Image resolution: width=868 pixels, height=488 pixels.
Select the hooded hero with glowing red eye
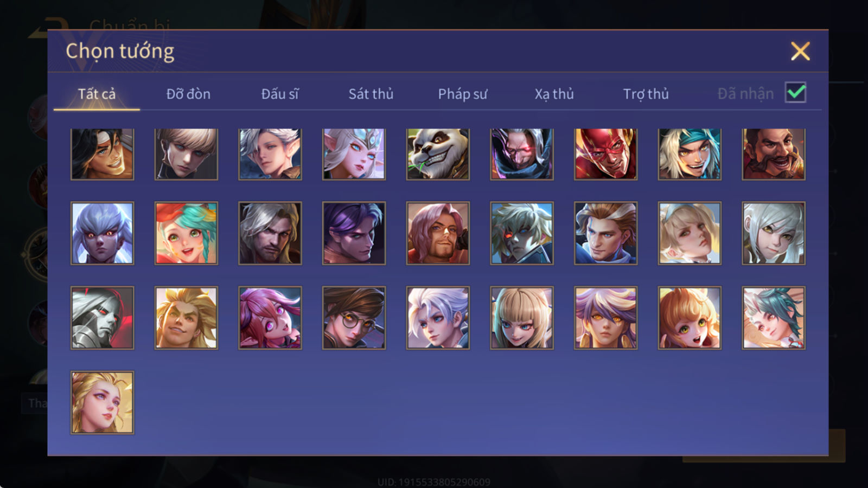pos(521,154)
